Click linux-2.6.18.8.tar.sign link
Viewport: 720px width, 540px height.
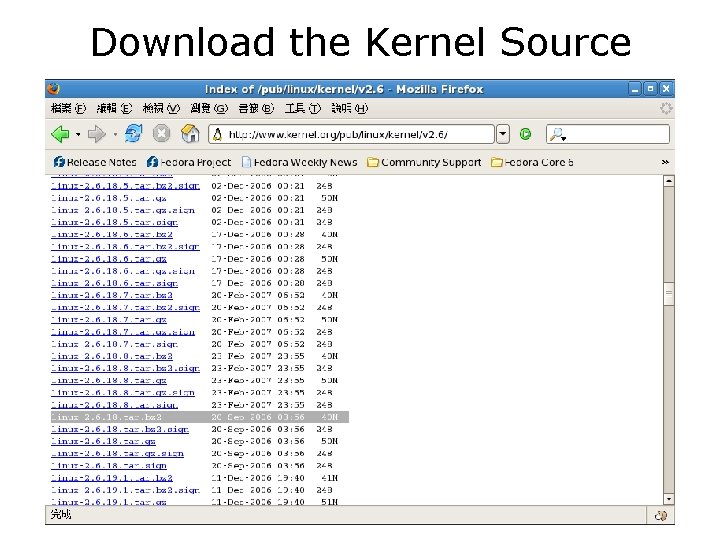[114, 405]
